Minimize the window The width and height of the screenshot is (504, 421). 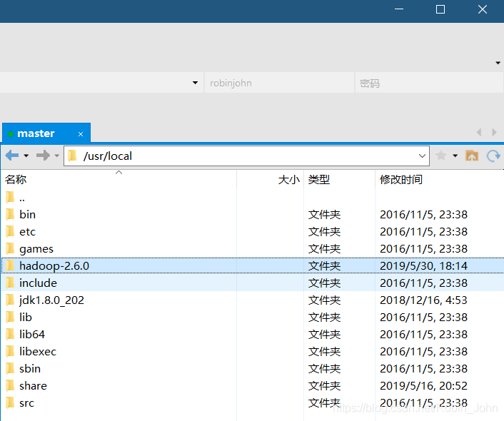(399, 9)
